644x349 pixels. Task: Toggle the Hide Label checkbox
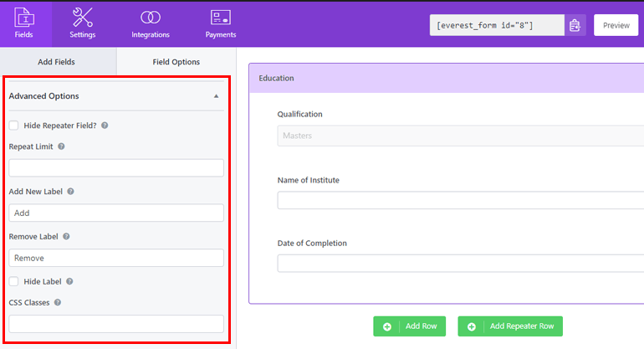[14, 281]
